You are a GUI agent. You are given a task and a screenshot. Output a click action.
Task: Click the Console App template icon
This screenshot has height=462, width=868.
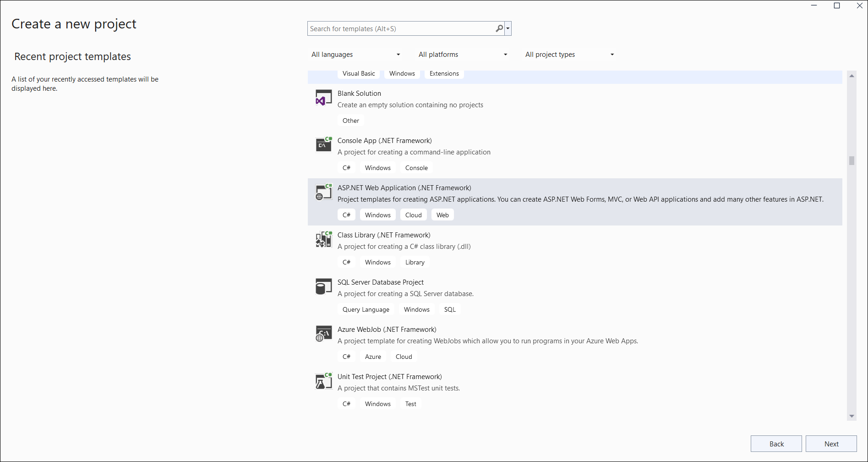pos(323,145)
